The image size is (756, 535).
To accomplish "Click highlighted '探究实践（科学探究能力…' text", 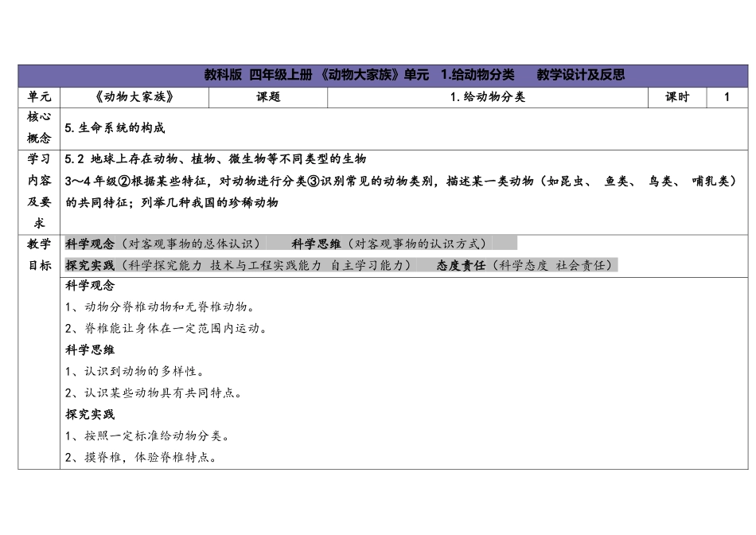I will pyautogui.click(x=238, y=265).
